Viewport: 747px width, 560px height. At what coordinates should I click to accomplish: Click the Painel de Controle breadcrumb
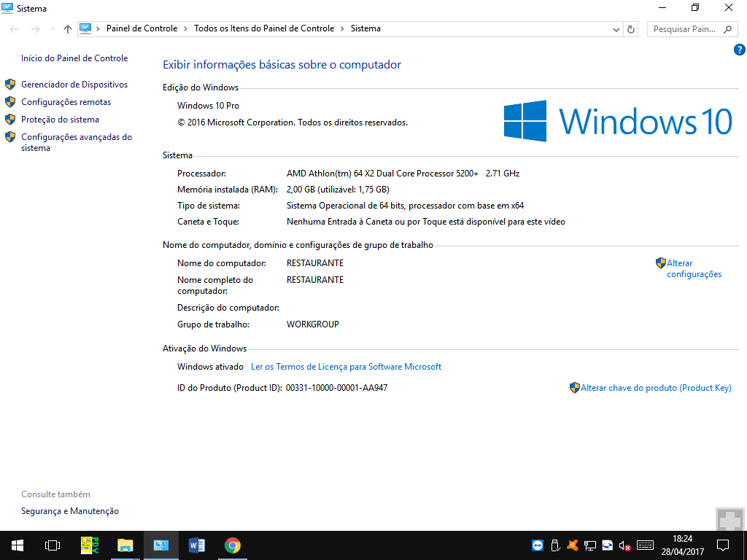(142, 29)
